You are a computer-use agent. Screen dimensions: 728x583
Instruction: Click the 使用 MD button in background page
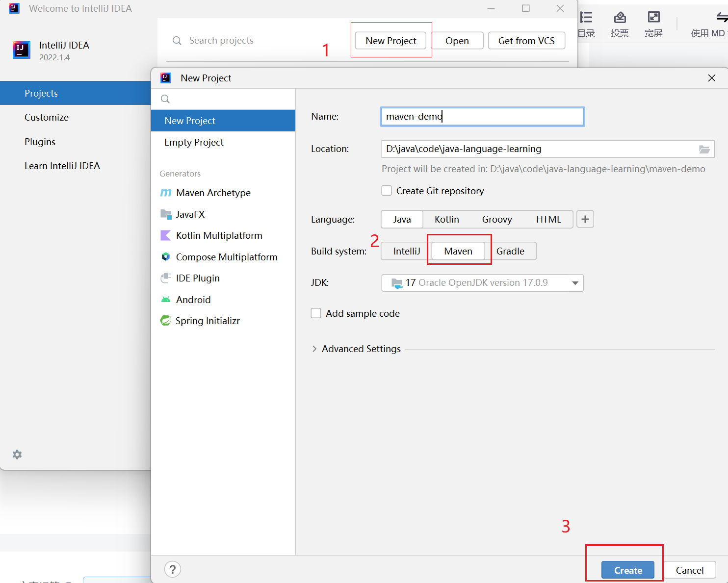709,24
